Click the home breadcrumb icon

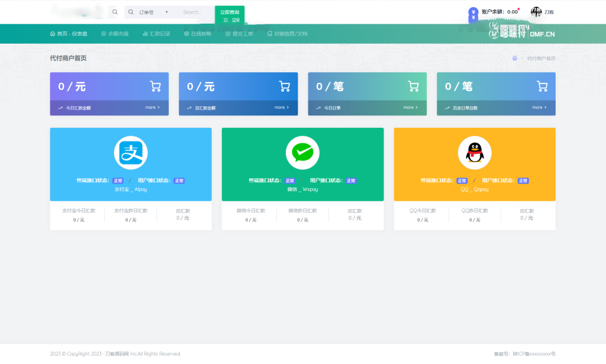coord(514,59)
